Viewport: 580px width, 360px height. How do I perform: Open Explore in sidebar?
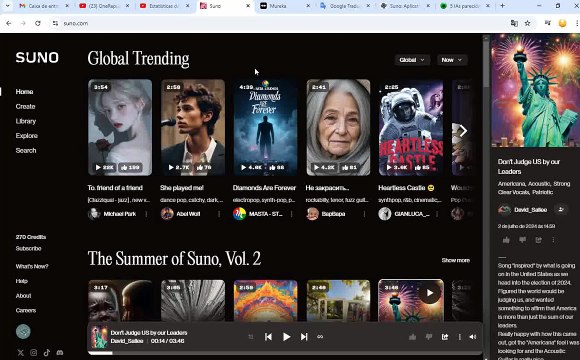click(x=27, y=136)
